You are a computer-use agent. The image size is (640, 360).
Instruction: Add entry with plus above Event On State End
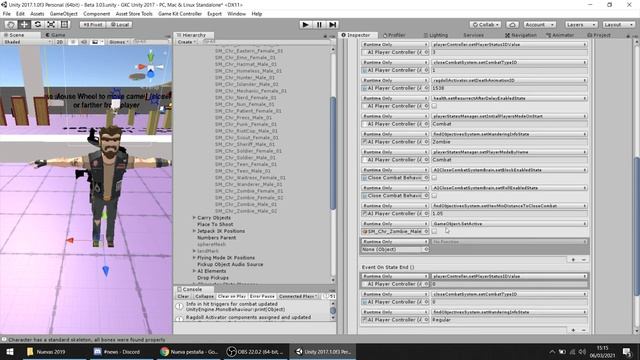point(573,260)
